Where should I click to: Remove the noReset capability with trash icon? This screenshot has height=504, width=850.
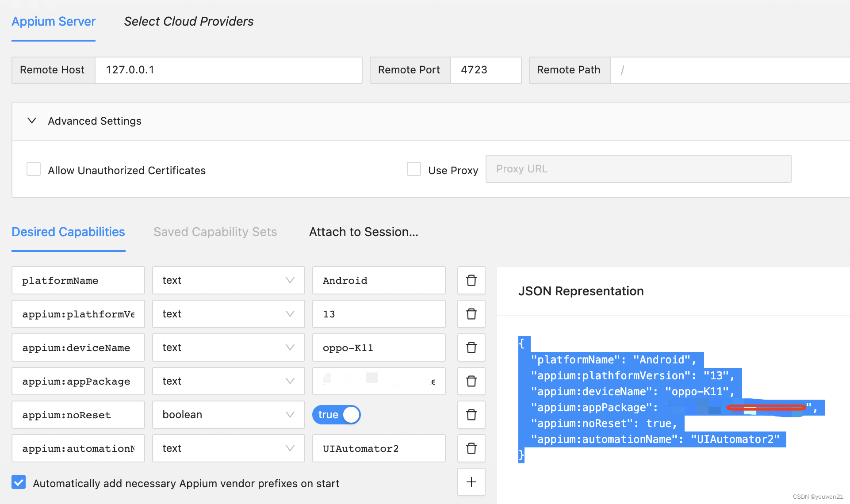coord(471,415)
